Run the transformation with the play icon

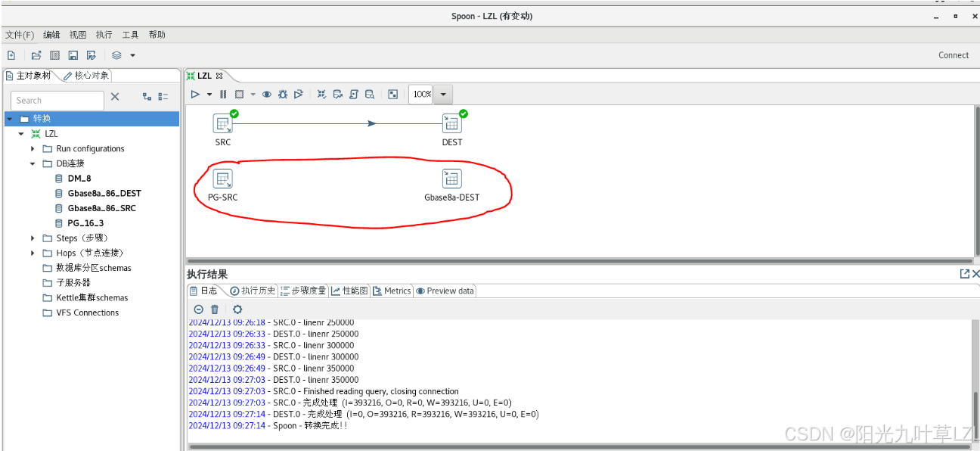point(195,95)
